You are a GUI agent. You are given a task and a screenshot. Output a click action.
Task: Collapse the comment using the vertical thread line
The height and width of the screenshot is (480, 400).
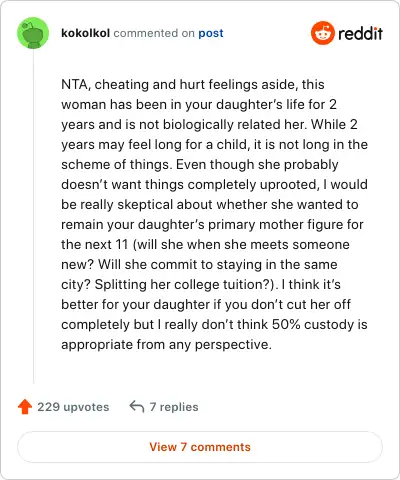click(33, 216)
